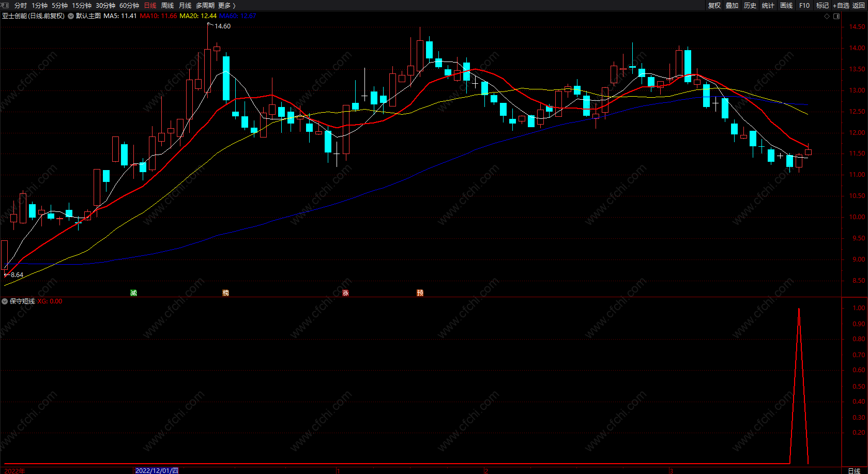The width and height of the screenshot is (868, 474).
Task: Switch to 30分钟 period
Action: (x=105, y=5)
